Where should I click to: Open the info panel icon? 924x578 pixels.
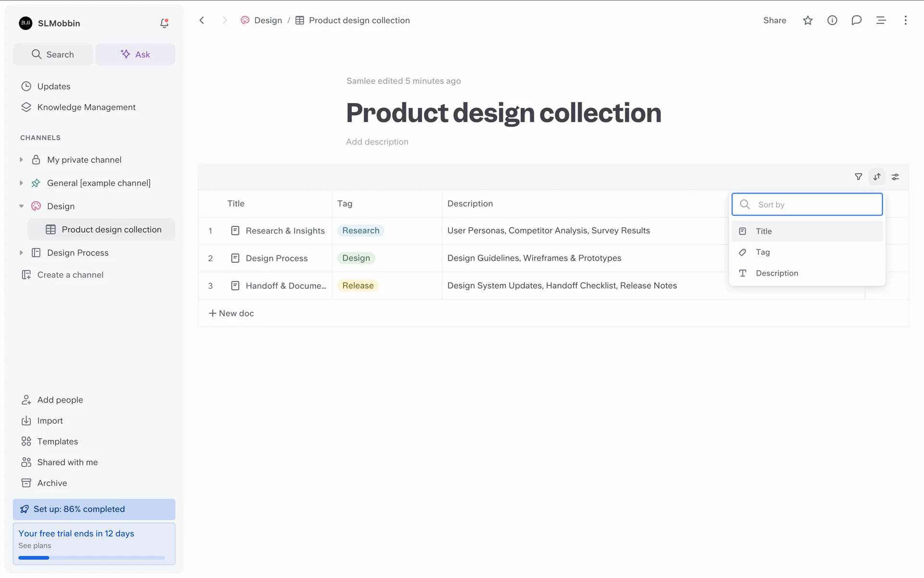(832, 20)
